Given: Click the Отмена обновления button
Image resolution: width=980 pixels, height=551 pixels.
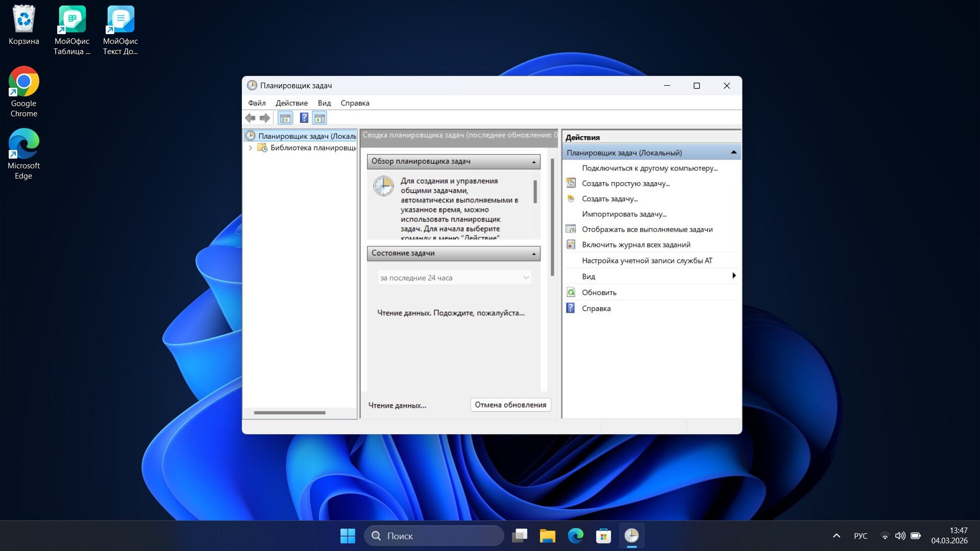Looking at the screenshot, I should click(510, 405).
